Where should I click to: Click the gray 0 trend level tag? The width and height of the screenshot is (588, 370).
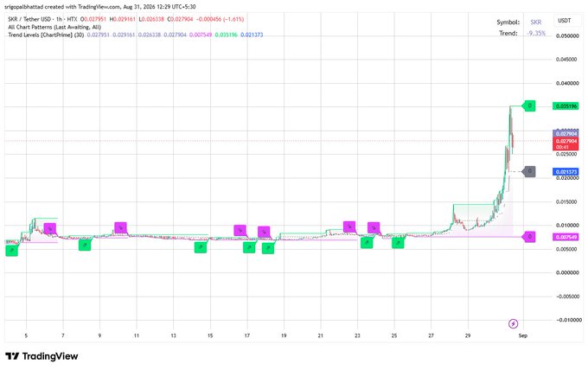click(x=529, y=171)
